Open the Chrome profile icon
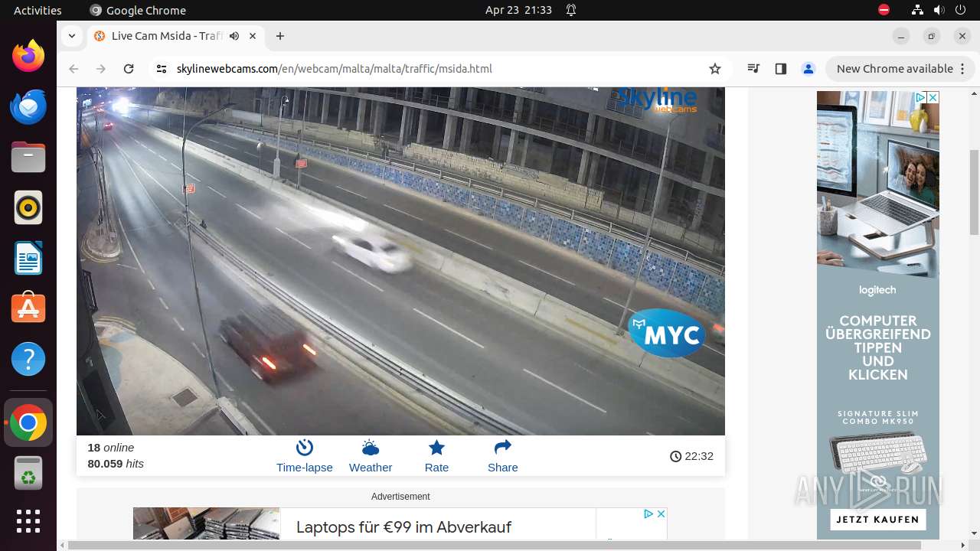This screenshot has height=551, width=980. [x=808, y=69]
